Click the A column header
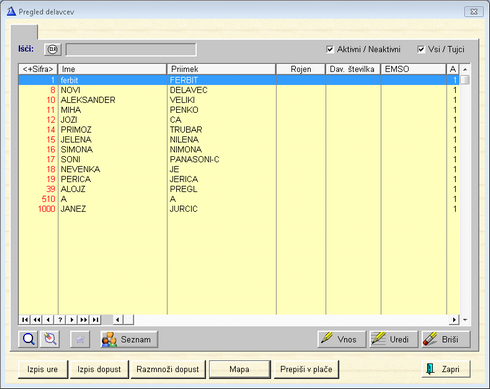The height and width of the screenshot is (389, 490). (x=453, y=69)
